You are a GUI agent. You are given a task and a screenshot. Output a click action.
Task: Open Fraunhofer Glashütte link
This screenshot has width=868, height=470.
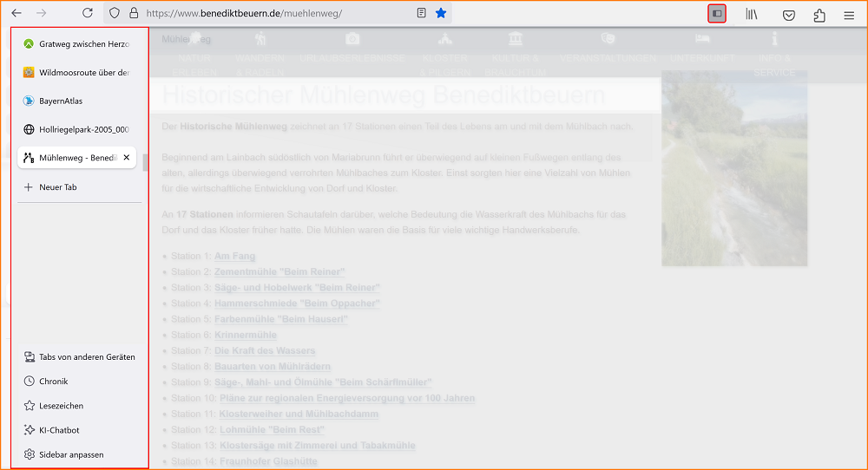point(268,461)
